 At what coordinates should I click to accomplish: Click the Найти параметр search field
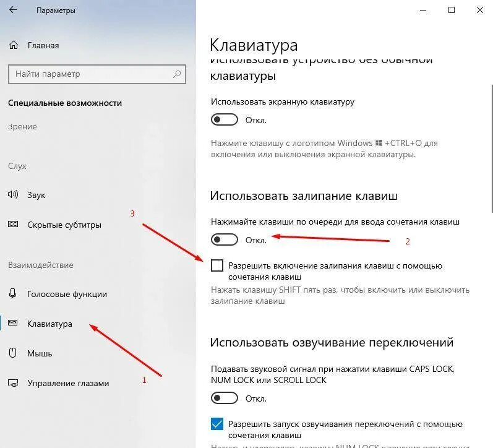[97, 74]
